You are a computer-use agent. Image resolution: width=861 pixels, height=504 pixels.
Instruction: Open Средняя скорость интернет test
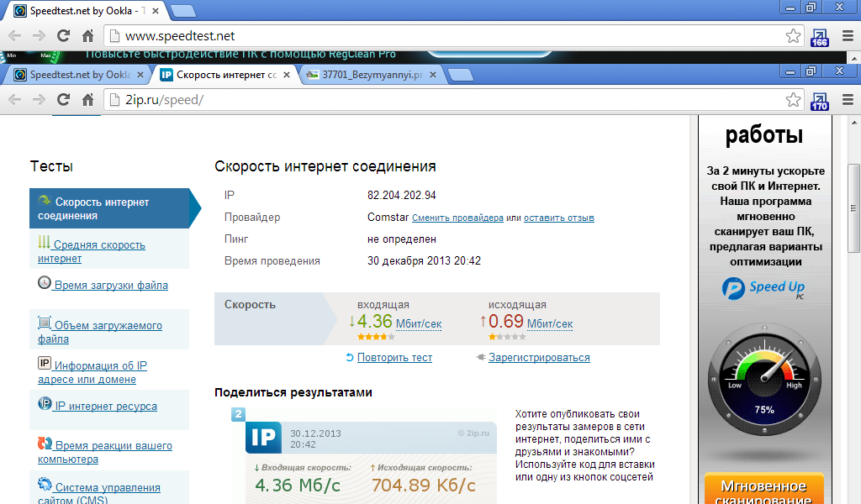pos(91,251)
